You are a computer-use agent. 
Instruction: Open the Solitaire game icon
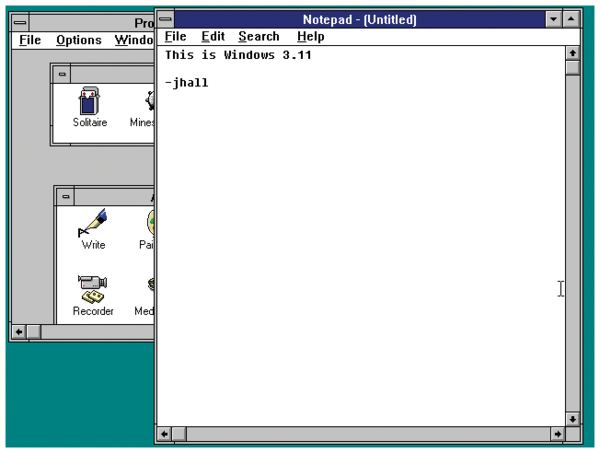(x=90, y=106)
